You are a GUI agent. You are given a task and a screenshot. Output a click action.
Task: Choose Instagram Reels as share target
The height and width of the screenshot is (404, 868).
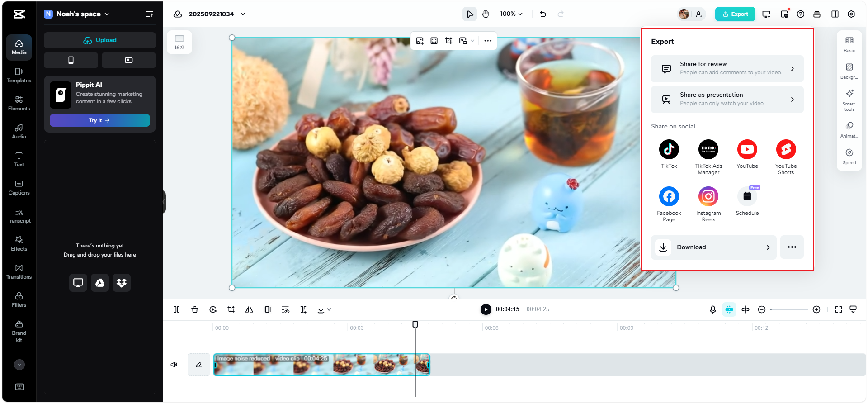point(708,197)
